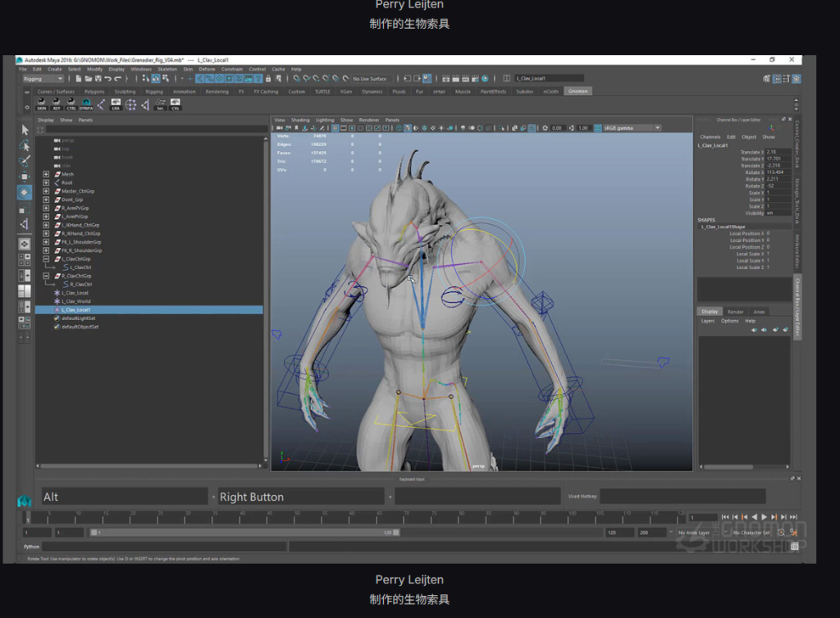Expand the FK_L_ShoulderGrp node
Screen dimensions: 840x618
46,242
